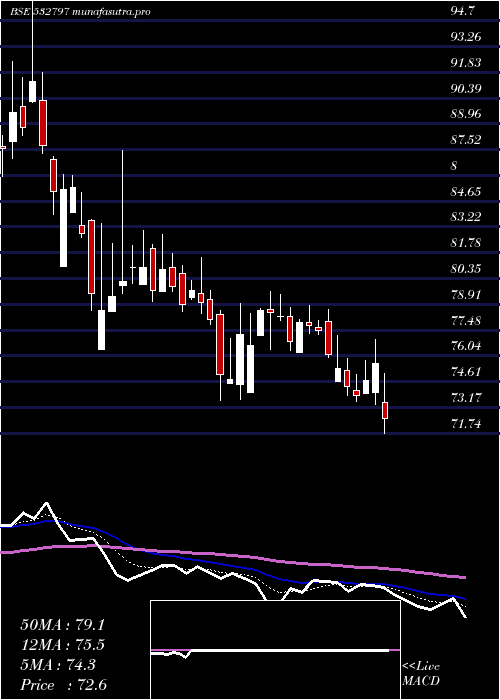This screenshot has width=500, height=700.
Task: Select the 90.39 price axis label
Action: 467,88
